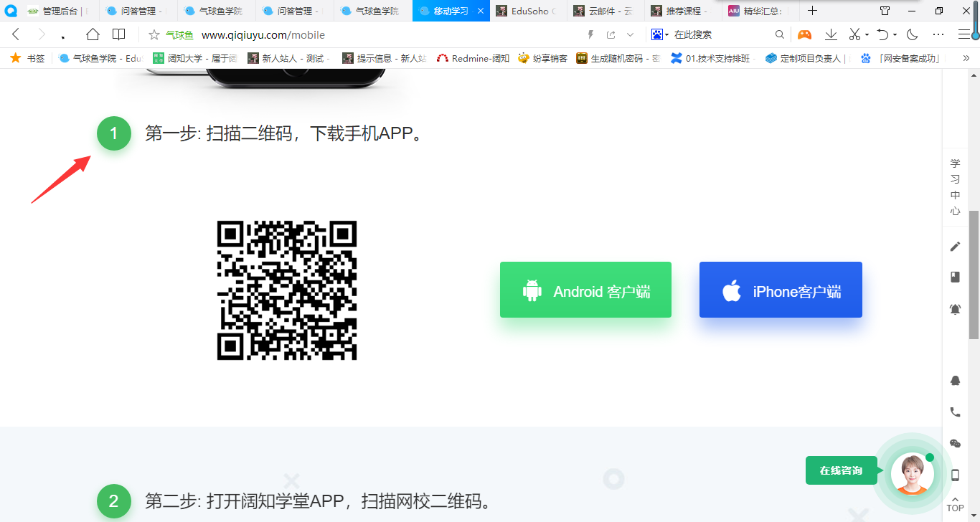Click the page vertical scrollbar thumb
The width and height of the screenshot is (980, 522).
click(974, 275)
